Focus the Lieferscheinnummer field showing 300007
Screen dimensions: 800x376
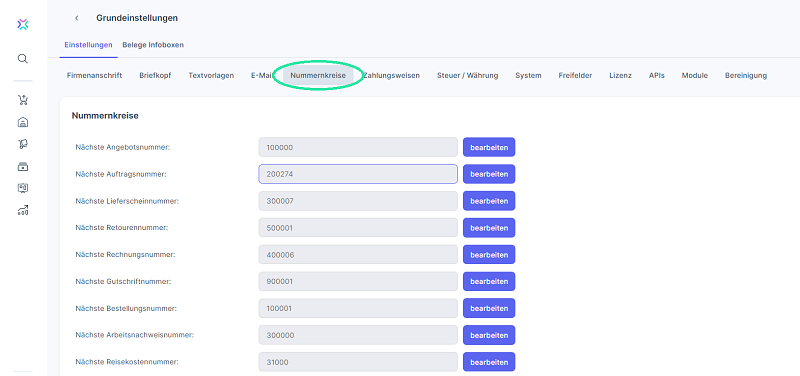point(358,201)
